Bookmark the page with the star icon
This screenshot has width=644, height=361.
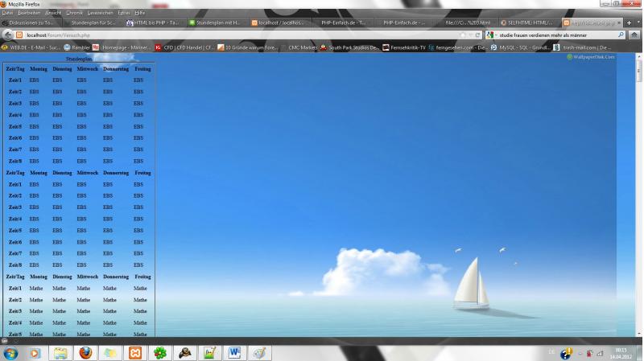(462, 35)
